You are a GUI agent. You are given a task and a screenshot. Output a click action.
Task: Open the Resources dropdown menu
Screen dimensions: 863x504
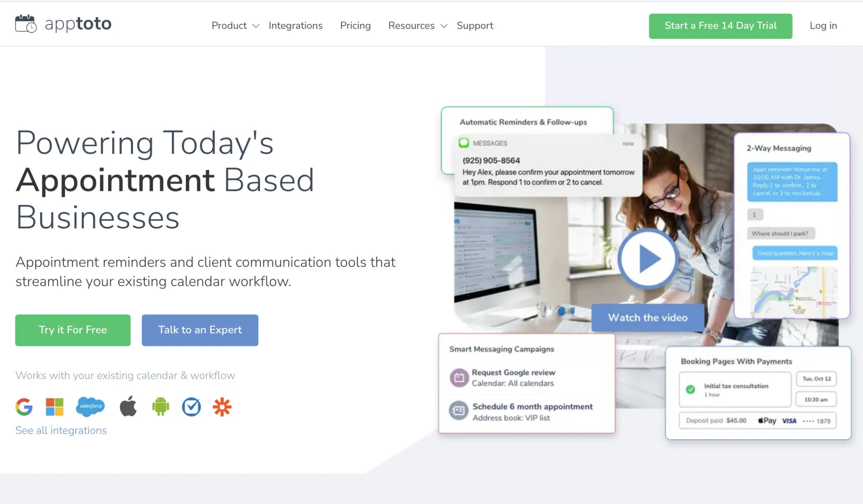click(x=411, y=25)
